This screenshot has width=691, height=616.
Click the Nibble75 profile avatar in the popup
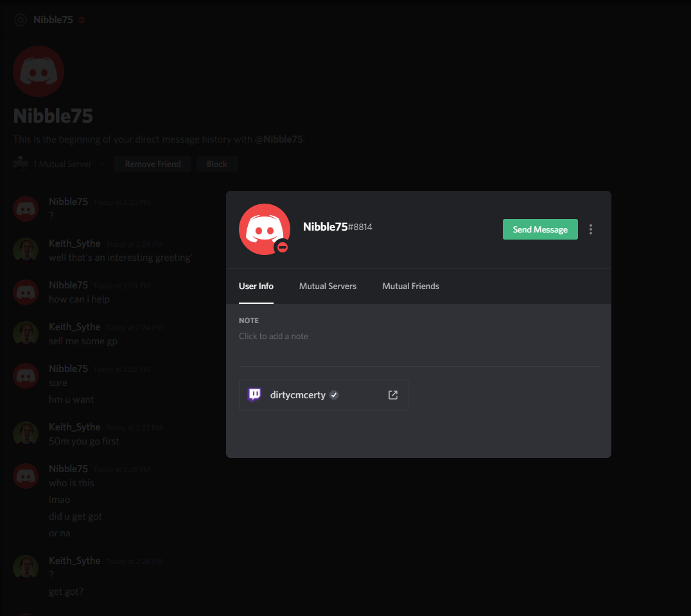tap(265, 229)
